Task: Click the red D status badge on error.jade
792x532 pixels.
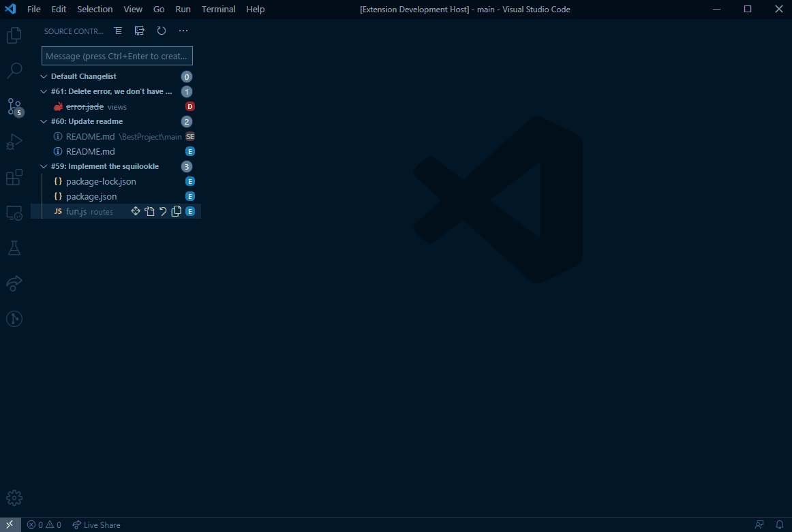Action: coord(190,106)
